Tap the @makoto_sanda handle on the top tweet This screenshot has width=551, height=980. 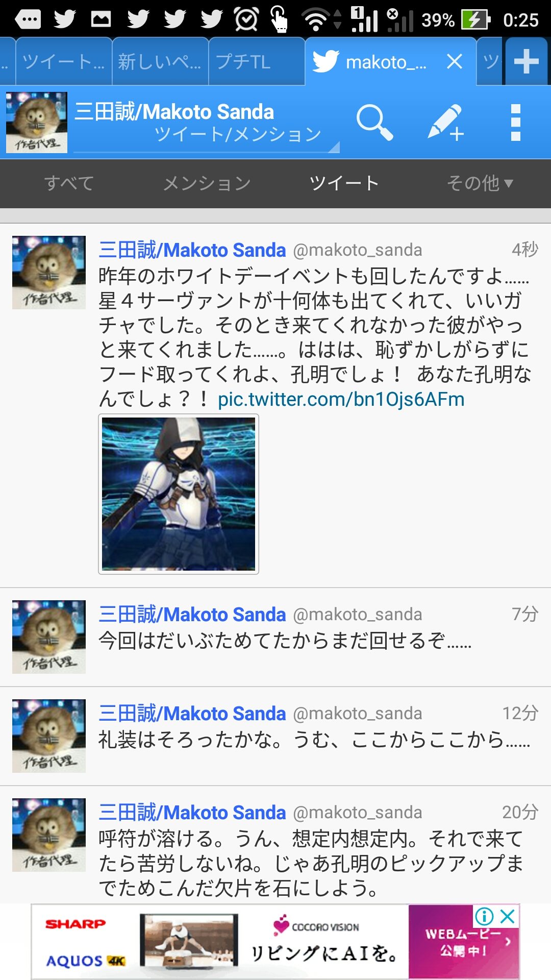358,250
